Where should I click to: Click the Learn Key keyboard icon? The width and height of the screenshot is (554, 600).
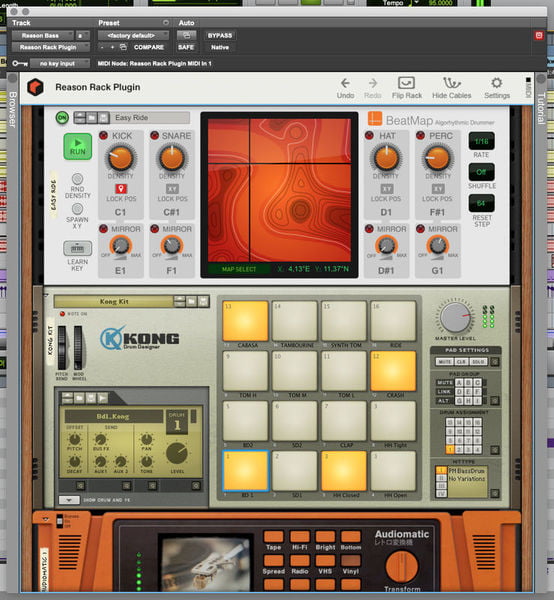click(x=77, y=248)
